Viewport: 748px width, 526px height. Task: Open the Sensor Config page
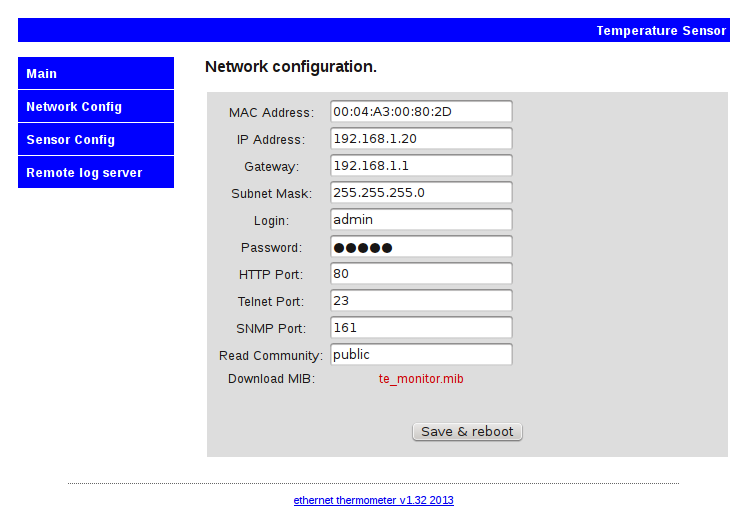[x=96, y=139]
